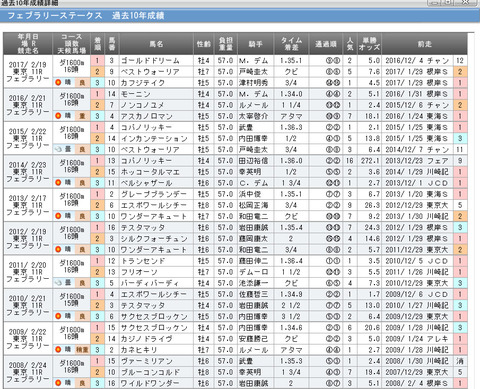
Task: Click the 馬名 column header
Action: (156, 44)
